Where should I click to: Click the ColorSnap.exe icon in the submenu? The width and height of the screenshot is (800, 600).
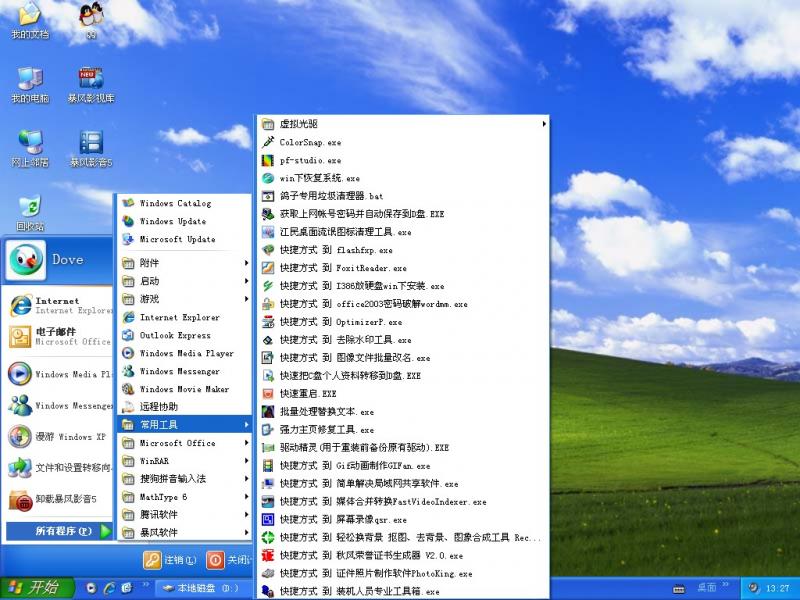click(x=268, y=142)
